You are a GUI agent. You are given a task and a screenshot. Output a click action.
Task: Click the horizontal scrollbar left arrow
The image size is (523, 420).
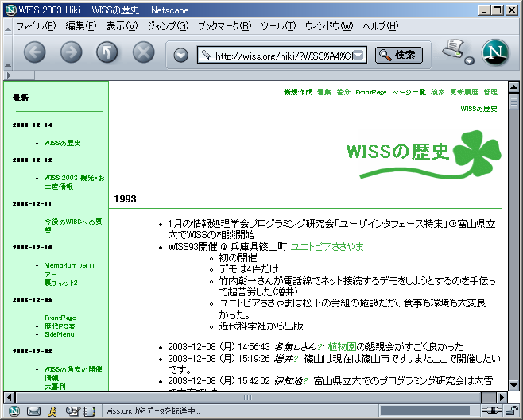pyautogui.click(x=10, y=397)
